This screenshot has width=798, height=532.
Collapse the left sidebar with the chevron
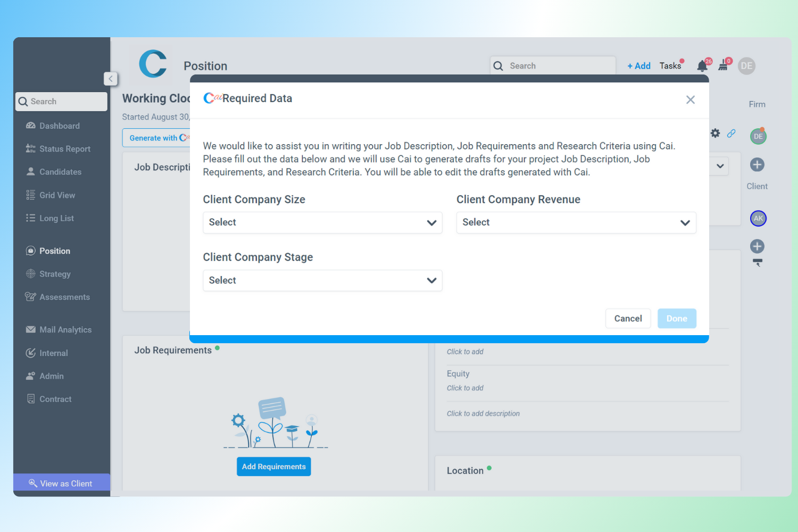click(x=111, y=79)
